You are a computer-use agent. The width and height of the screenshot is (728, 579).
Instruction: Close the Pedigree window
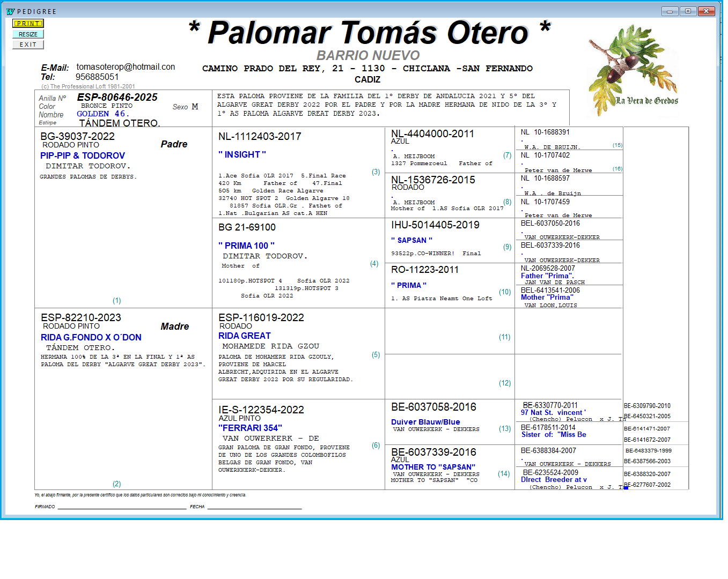(x=706, y=11)
